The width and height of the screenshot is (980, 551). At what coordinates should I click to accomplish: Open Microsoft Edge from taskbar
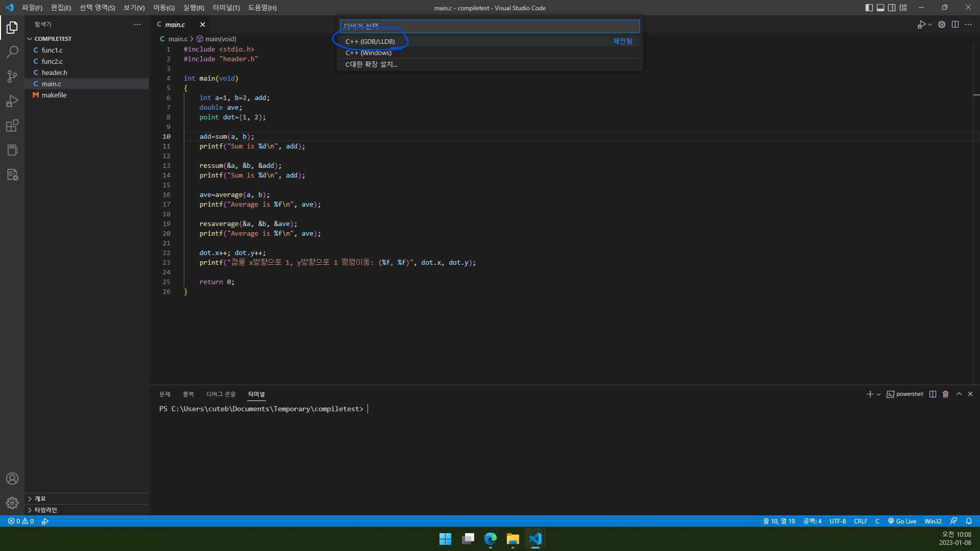(x=491, y=539)
